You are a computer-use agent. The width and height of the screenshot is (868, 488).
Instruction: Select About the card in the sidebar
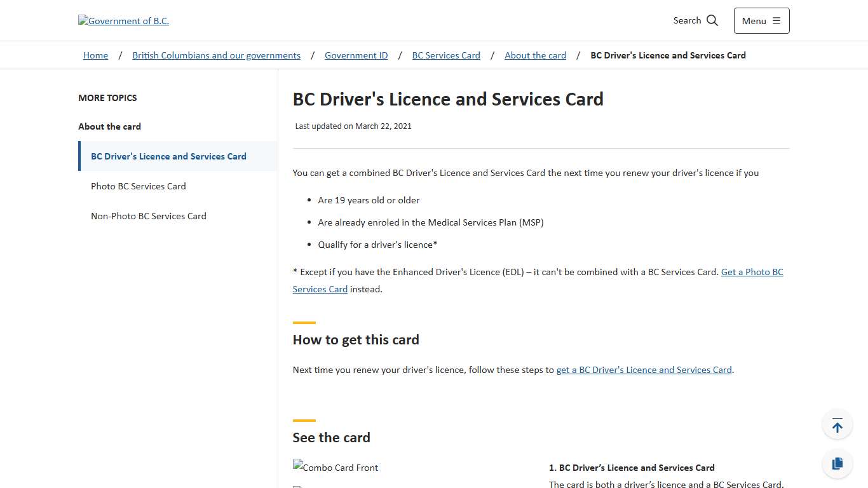click(109, 126)
